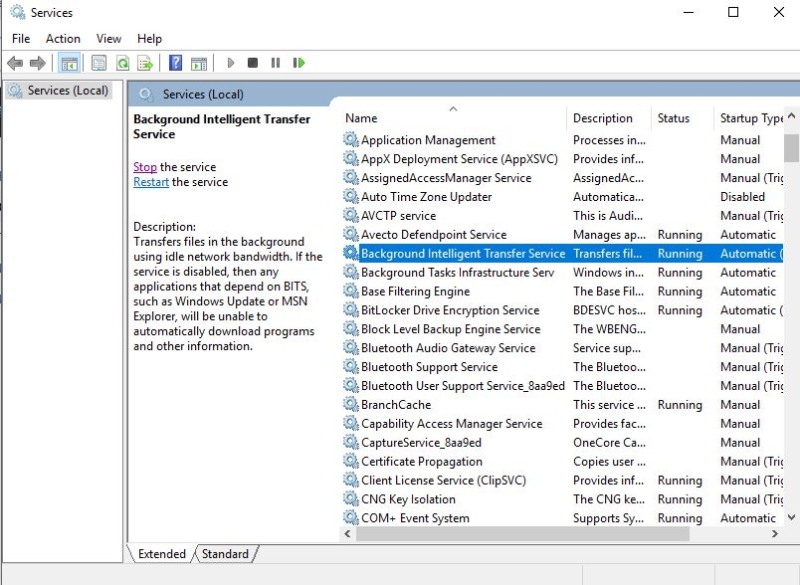
Task: Click the Restart link for the service
Action: point(150,182)
